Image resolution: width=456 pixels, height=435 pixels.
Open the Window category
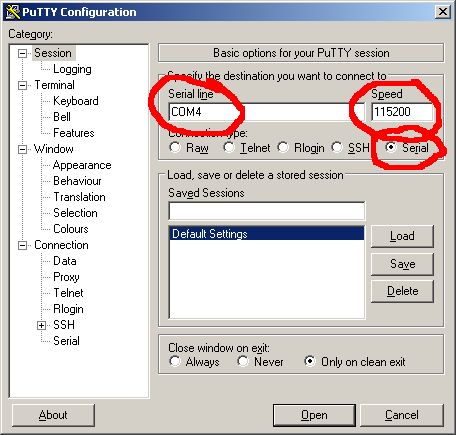54,149
